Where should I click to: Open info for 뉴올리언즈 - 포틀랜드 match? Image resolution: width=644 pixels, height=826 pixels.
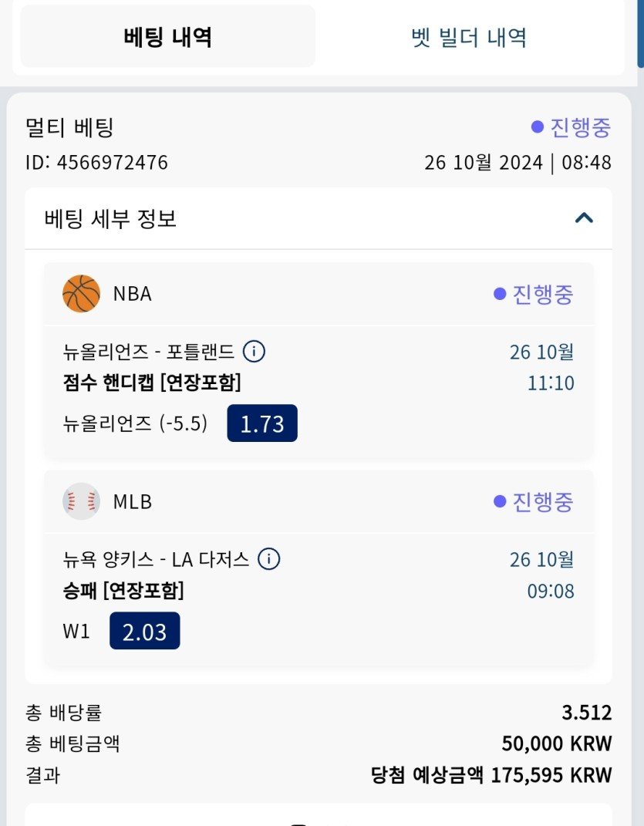[x=254, y=352]
